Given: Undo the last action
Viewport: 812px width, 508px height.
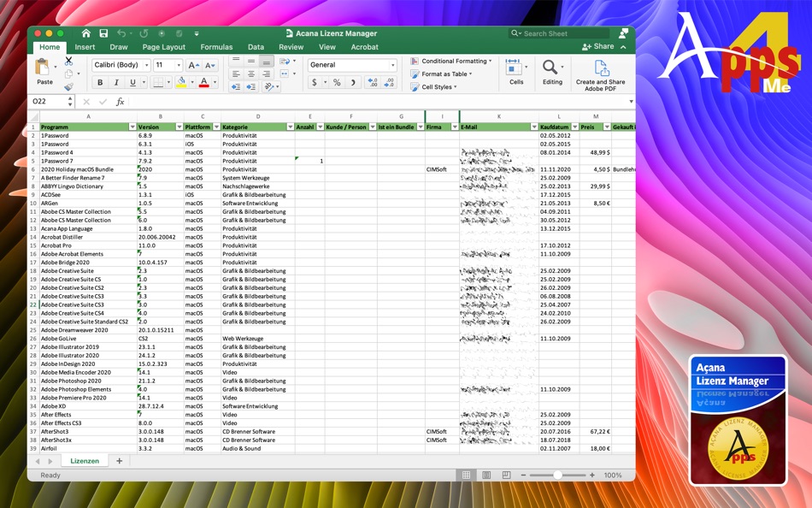Looking at the screenshot, I should pos(121,33).
